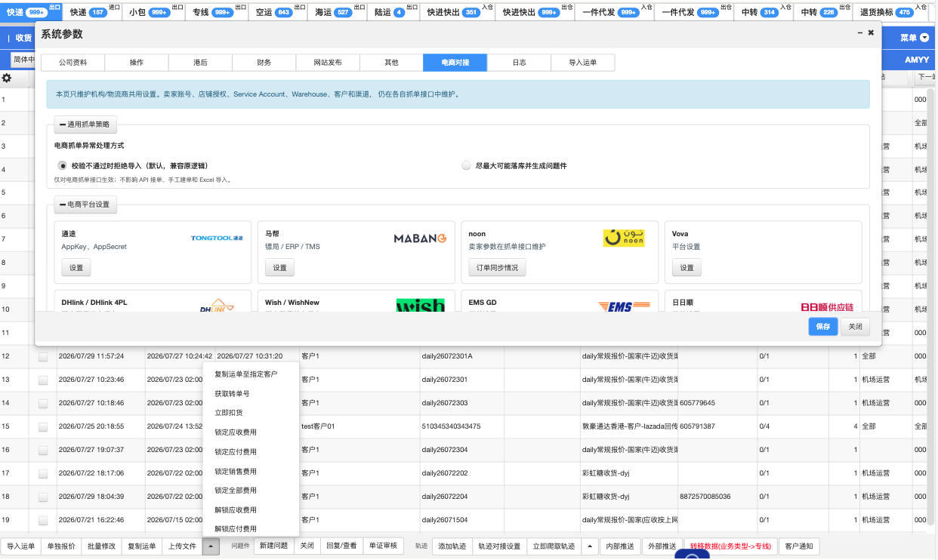Click noon's 订单同步情况 button
This screenshot has width=938, height=560.
(497, 268)
